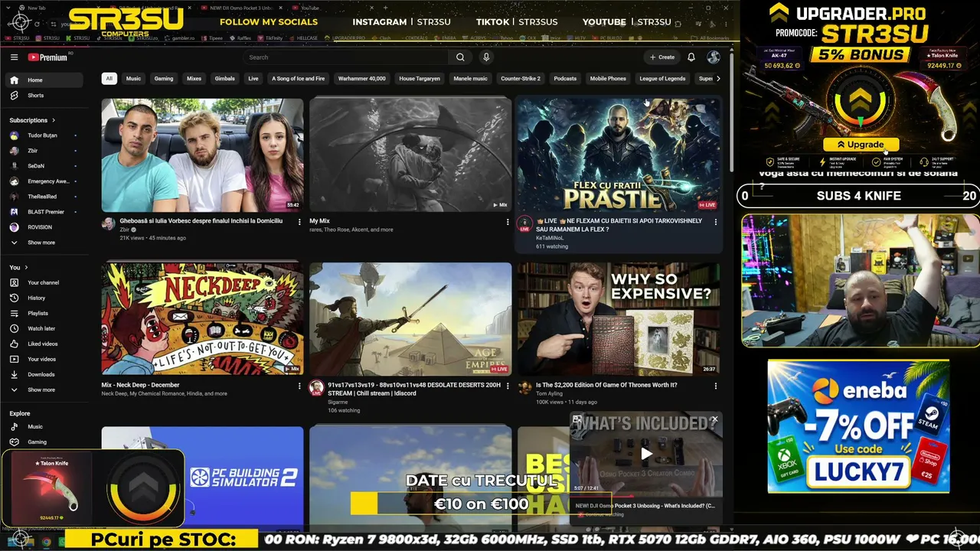Open the Neck Deep mix thumbnail

click(x=203, y=319)
